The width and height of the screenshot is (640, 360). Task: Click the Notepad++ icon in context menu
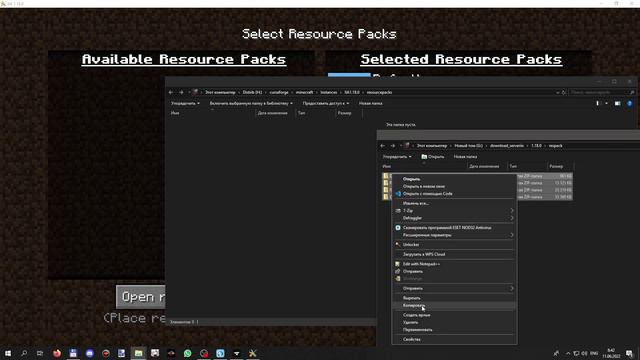[398, 264]
